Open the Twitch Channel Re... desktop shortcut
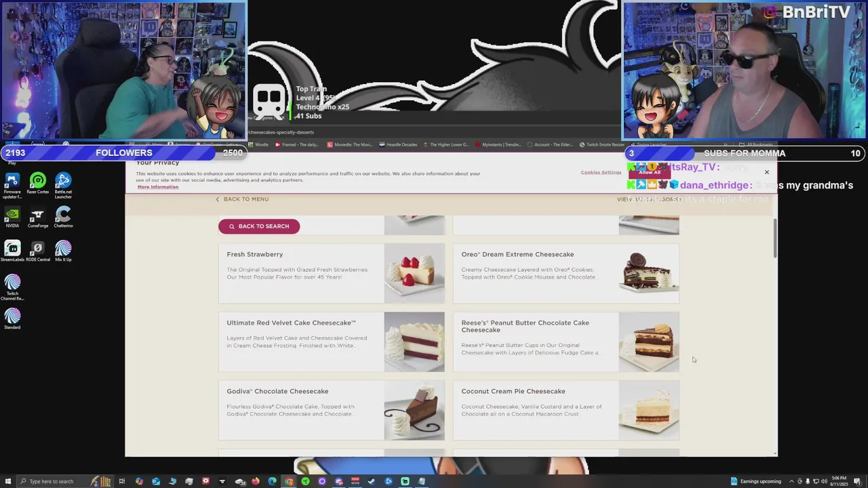Viewport: 868px width, 488px height. pos(12,287)
